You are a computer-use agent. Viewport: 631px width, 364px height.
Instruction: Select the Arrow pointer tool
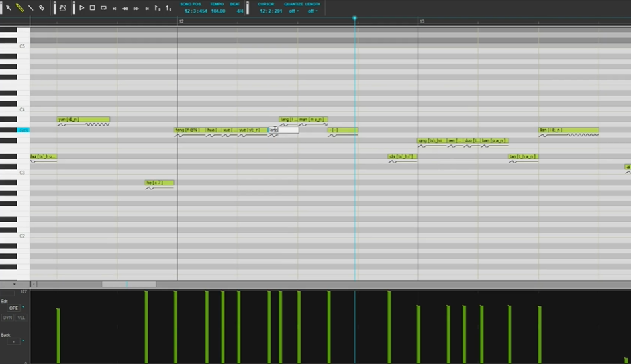coord(9,8)
